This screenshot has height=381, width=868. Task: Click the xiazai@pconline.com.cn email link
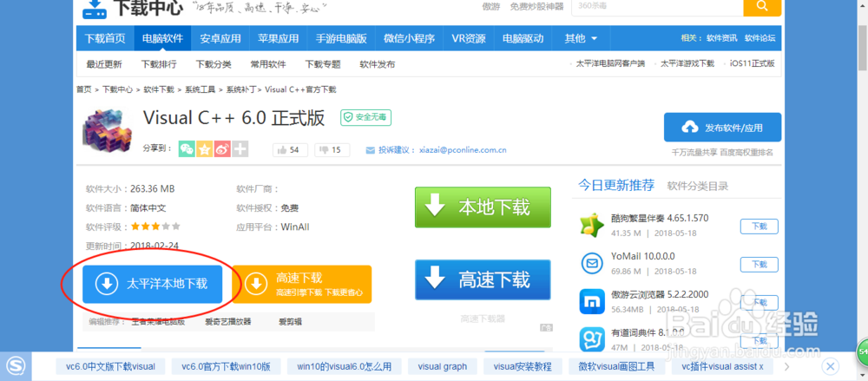pos(463,150)
